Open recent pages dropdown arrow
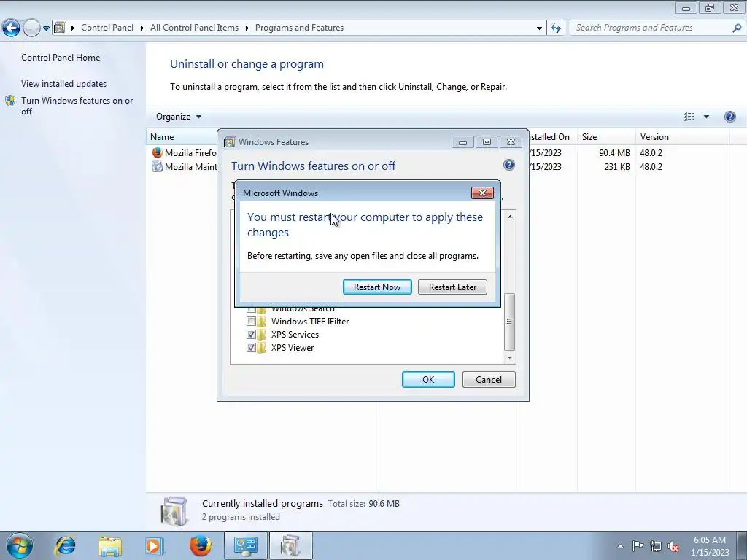The image size is (747, 560). click(46, 28)
